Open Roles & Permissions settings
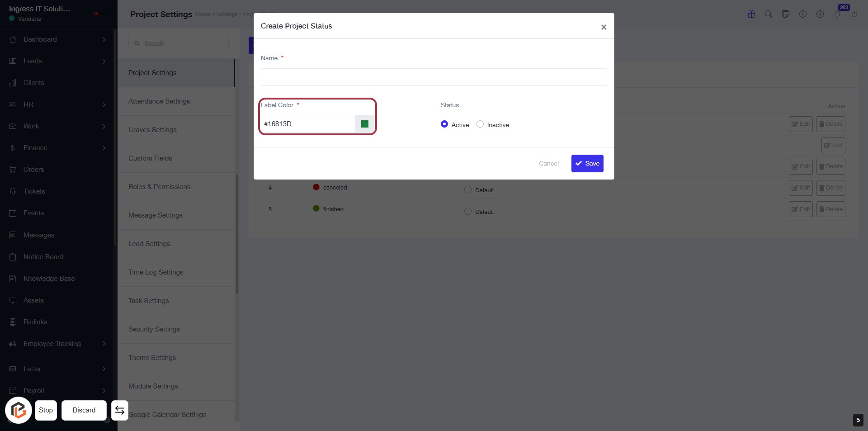Screen dimensions: 868x431 pyautogui.click(x=159, y=187)
